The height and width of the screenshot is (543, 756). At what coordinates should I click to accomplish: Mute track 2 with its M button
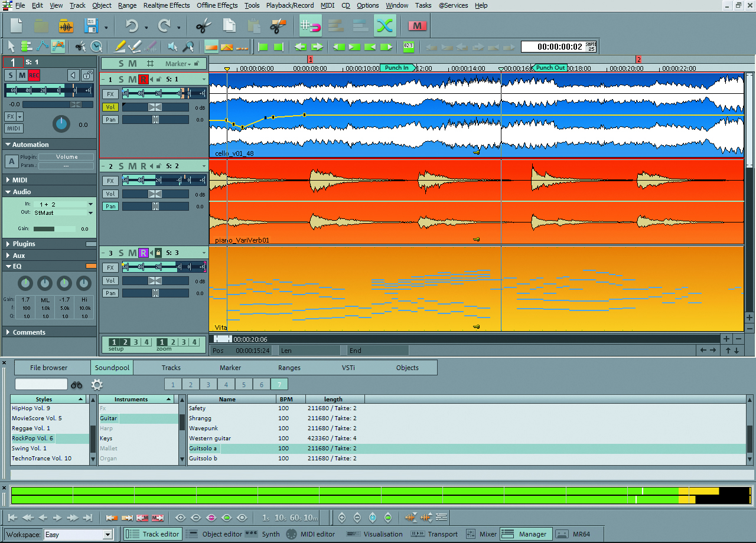pyautogui.click(x=132, y=166)
